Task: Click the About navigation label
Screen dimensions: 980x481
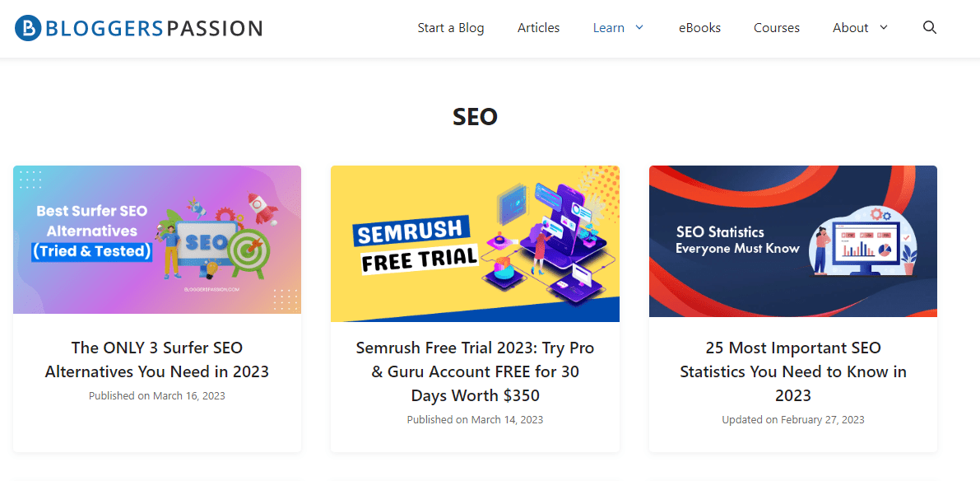Action: tap(850, 27)
